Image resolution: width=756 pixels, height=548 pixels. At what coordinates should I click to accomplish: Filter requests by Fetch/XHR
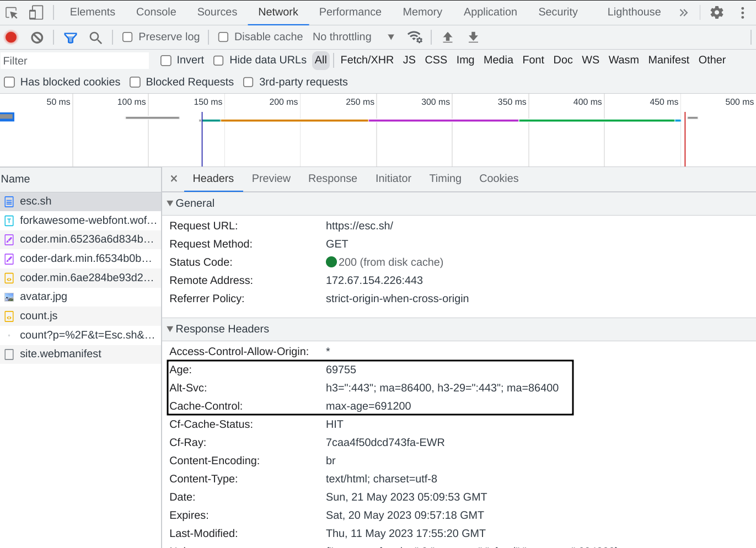click(x=367, y=60)
